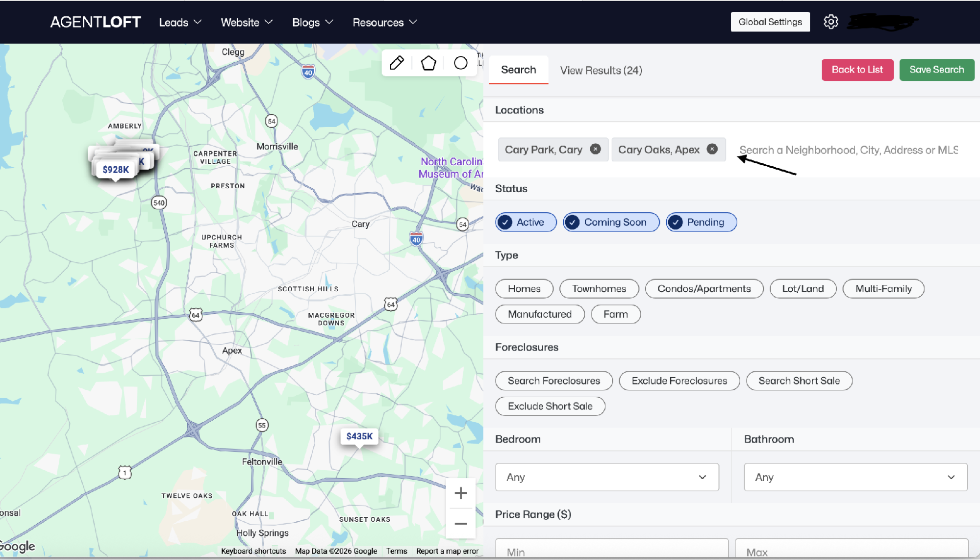Open the Bathroom dropdown
Image resolution: width=980 pixels, height=560 pixels.
tap(855, 477)
